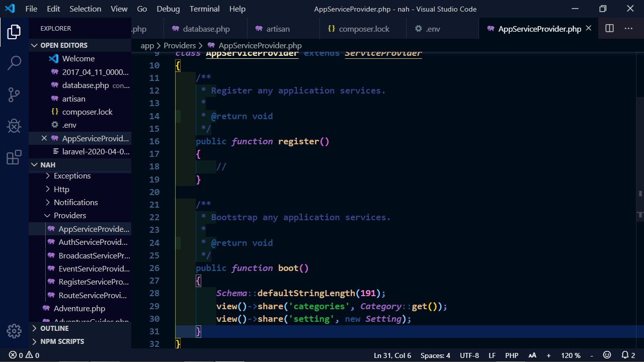Open the Edit menu
This screenshot has height=362, width=644.
coord(53,9)
